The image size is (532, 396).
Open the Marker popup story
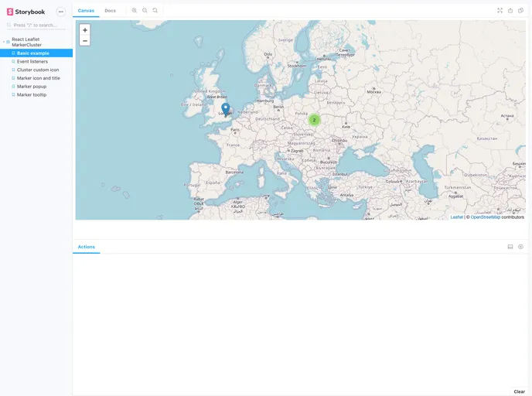(x=32, y=87)
